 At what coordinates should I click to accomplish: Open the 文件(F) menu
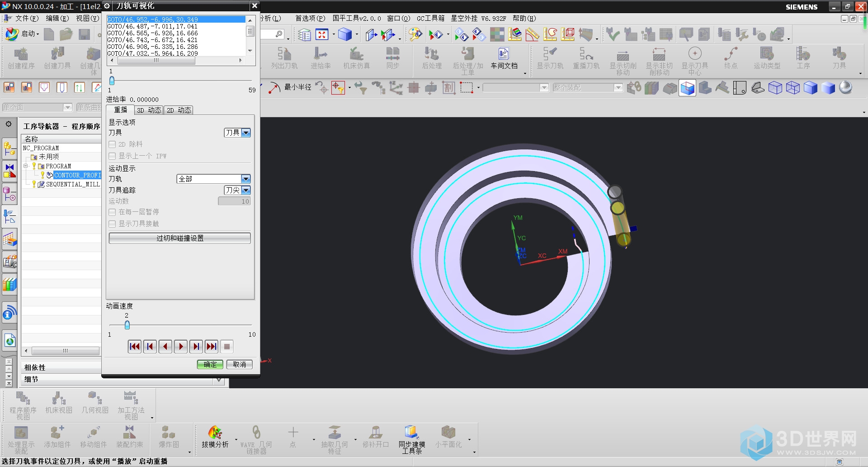tap(27, 19)
